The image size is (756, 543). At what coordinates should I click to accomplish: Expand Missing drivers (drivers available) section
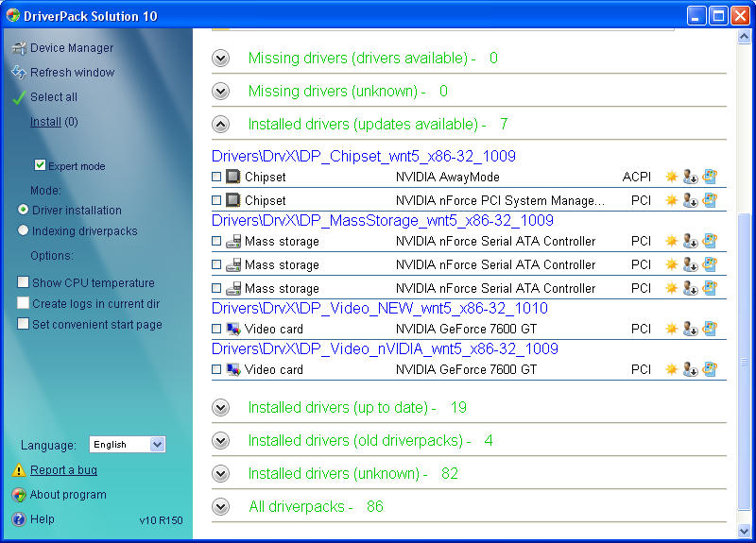pyautogui.click(x=221, y=59)
